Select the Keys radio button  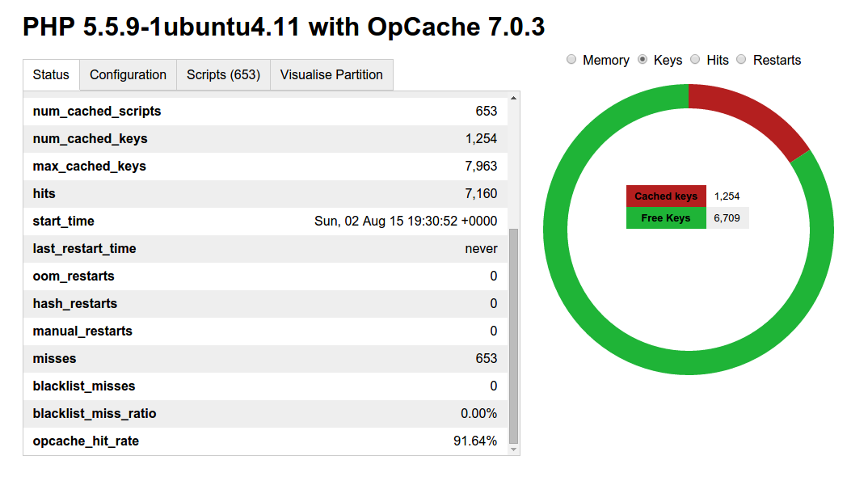coord(643,59)
